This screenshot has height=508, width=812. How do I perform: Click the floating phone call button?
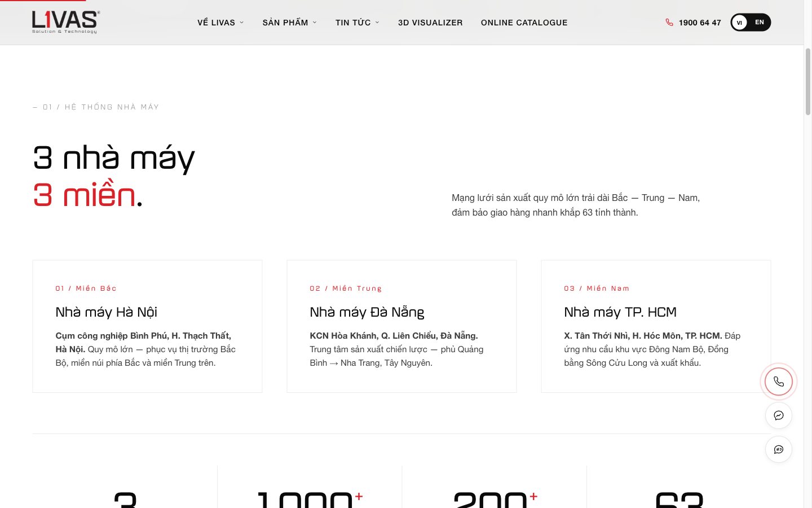(779, 382)
